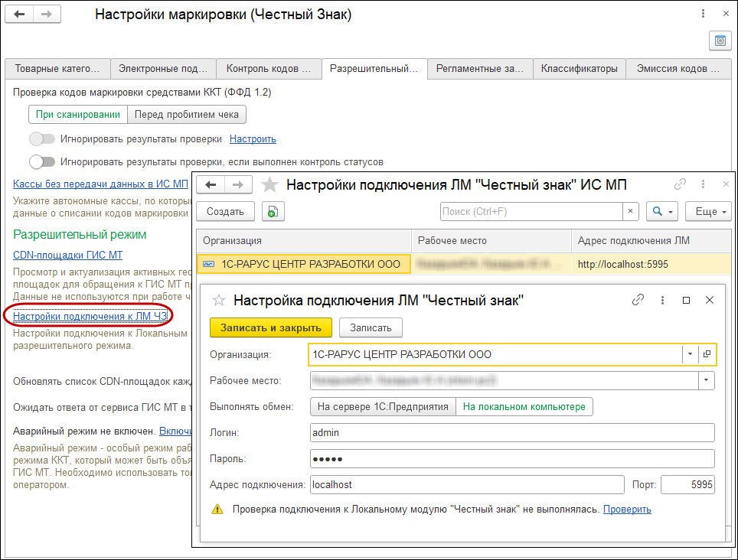The width and height of the screenshot is (738, 560).
Task: Expand the Рабочее место dropdown
Action: pos(706,380)
